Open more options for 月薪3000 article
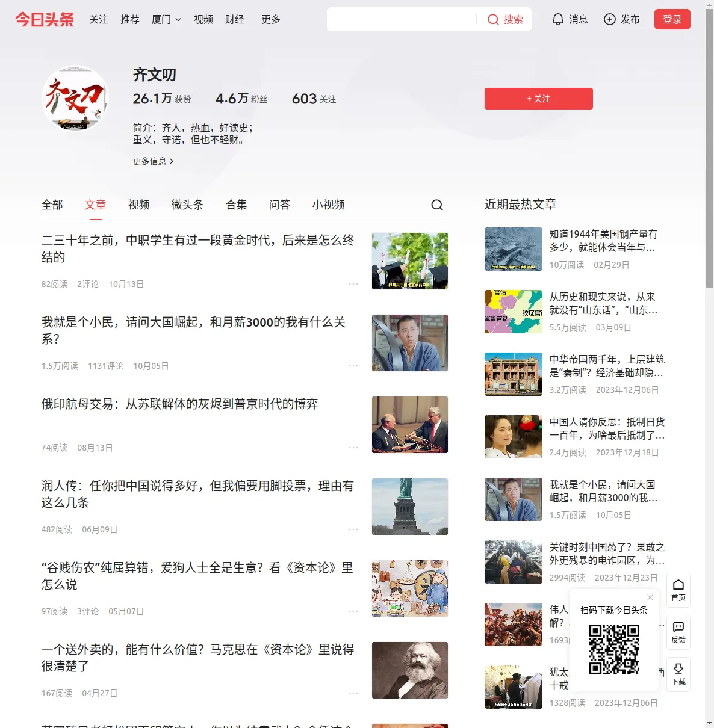This screenshot has width=714, height=728. pos(353,366)
